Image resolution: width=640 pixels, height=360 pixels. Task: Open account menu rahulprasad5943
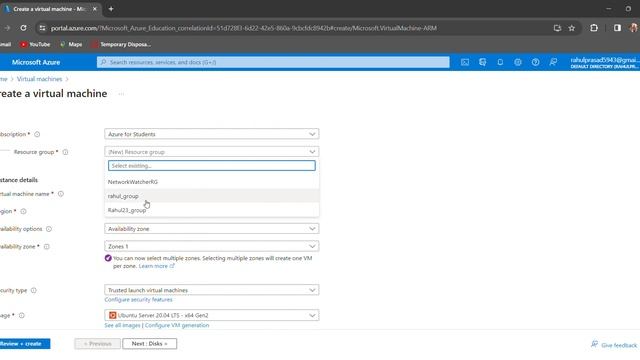pyautogui.click(x=604, y=62)
